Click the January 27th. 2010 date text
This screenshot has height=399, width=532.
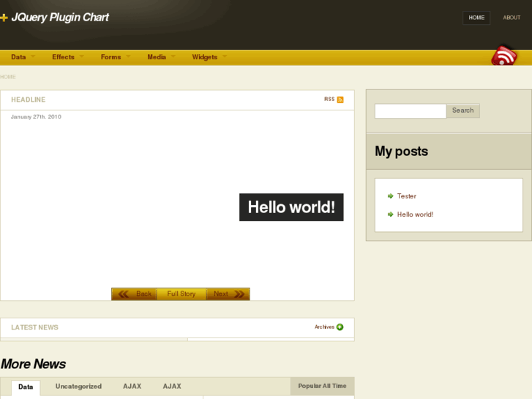(x=36, y=117)
